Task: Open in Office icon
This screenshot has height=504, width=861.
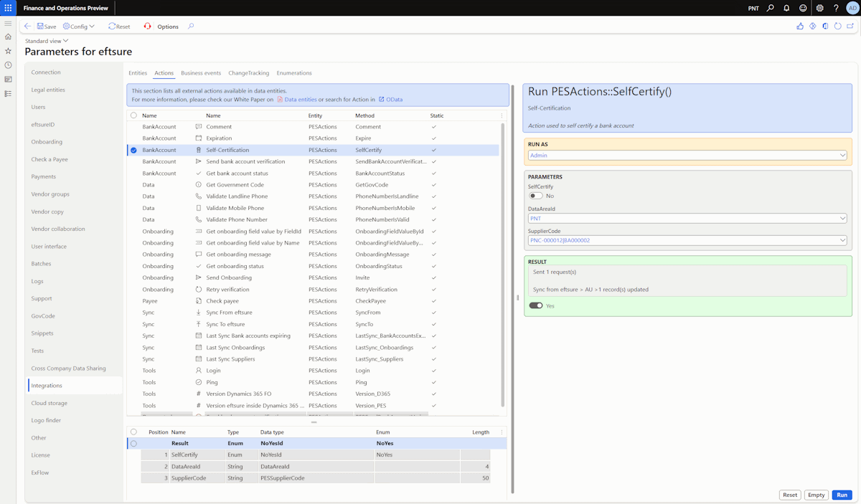Action: (x=825, y=27)
